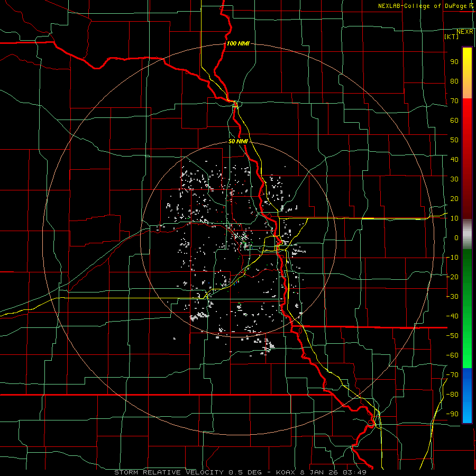The width and height of the screenshot is (476, 476).
Task: Click the -50 value on velocity scale
Action: pos(452,336)
